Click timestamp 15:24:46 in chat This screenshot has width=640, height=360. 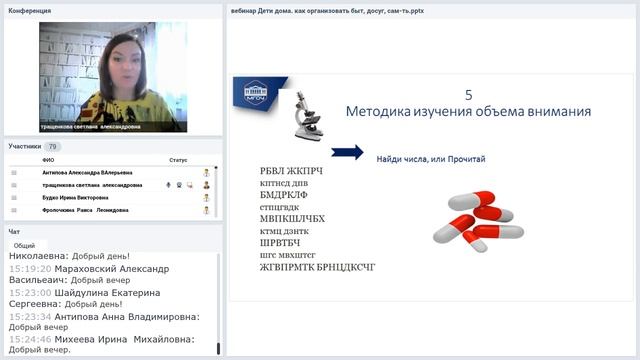click(30, 340)
